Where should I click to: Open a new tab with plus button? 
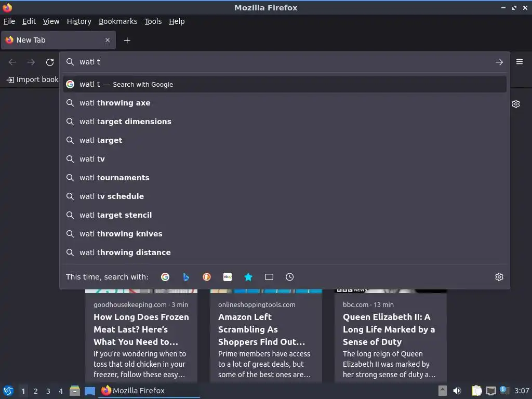[127, 41]
